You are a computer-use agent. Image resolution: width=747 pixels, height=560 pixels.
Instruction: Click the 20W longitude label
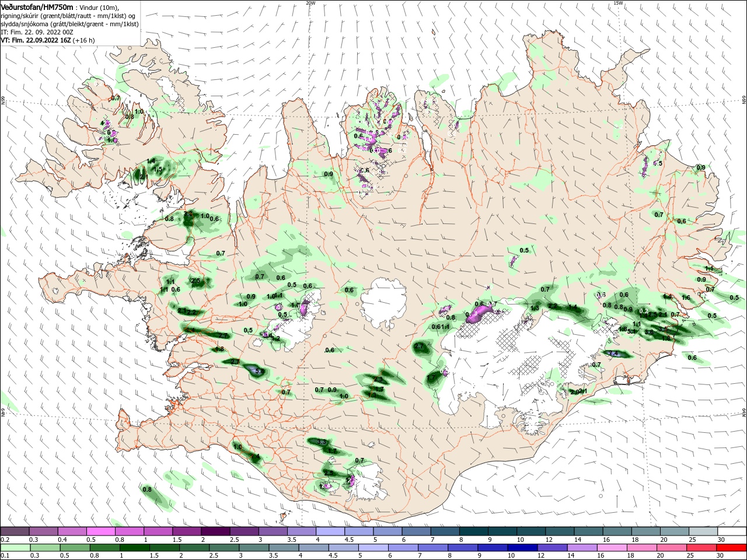click(x=310, y=3)
